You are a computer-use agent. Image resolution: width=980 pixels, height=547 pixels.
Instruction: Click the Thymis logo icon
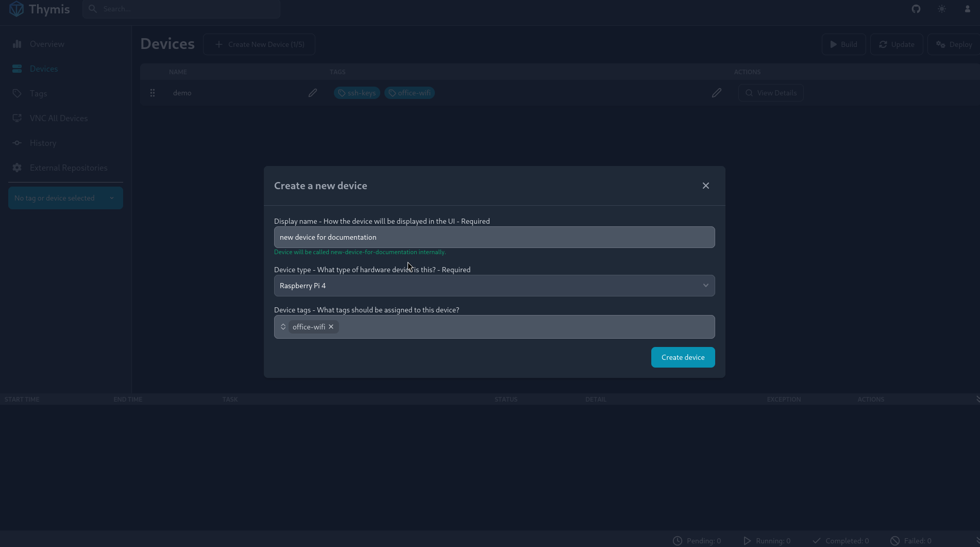[16, 9]
